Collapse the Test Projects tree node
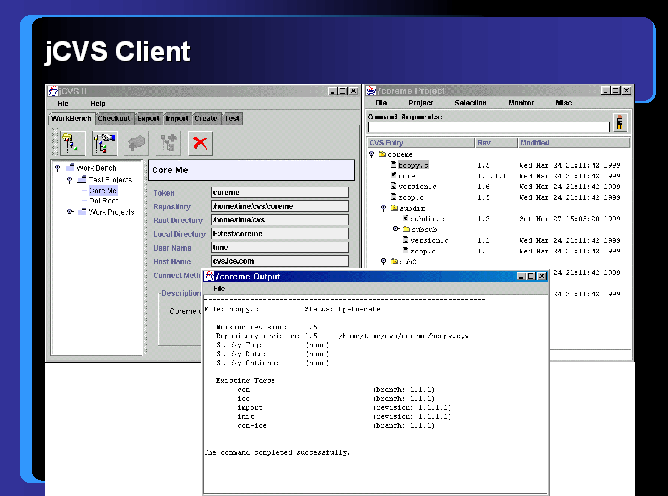Screen dimensions: 668x496 click(x=69, y=179)
